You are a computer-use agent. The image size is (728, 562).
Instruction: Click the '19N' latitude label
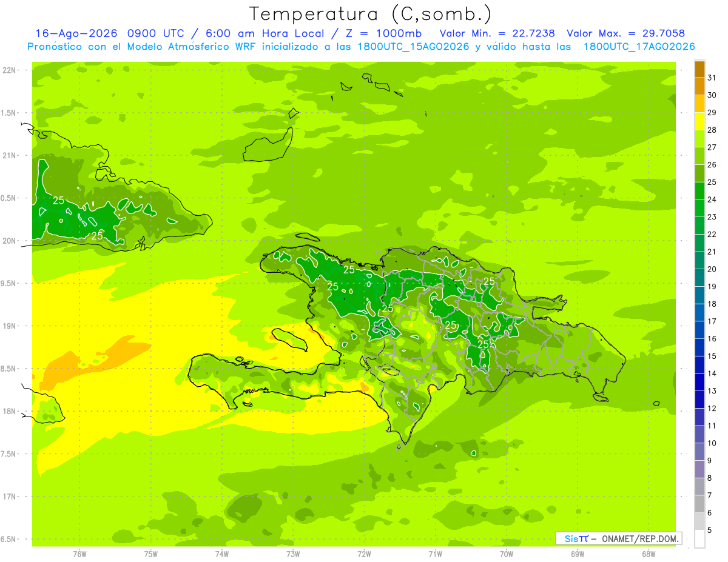click(x=8, y=326)
